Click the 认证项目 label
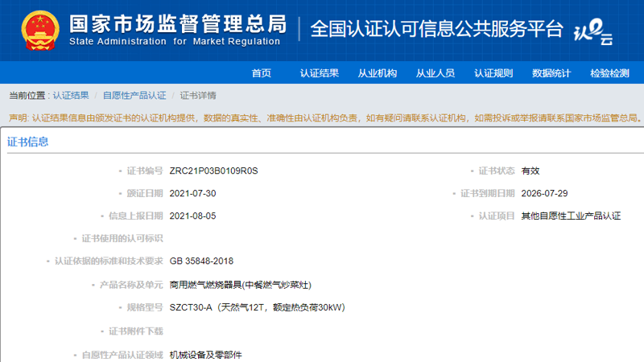Screen dimensions: 644x362 (496, 216)
